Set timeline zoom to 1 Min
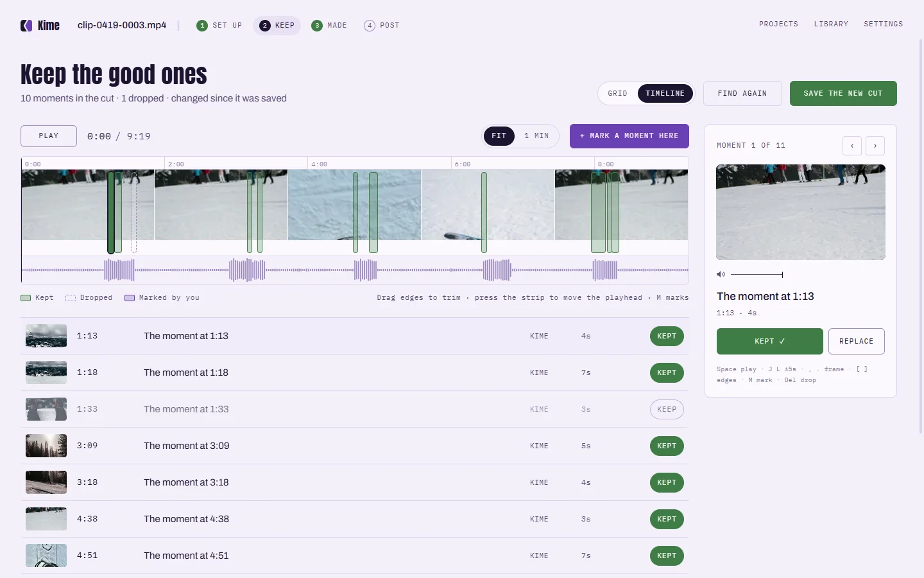Screen dimensions: 924x578 click(x=536, y=136)
